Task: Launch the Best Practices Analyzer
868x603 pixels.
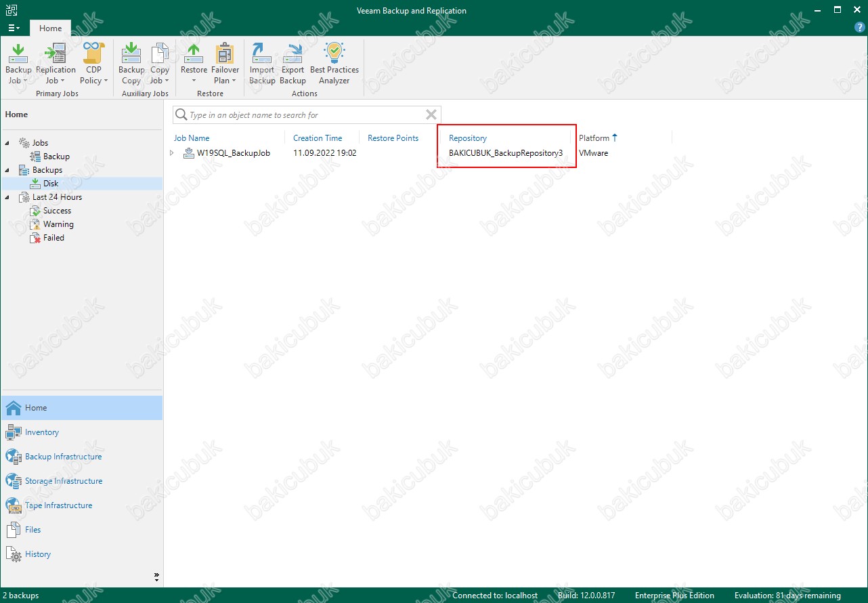Action: [x=334, y=64]
